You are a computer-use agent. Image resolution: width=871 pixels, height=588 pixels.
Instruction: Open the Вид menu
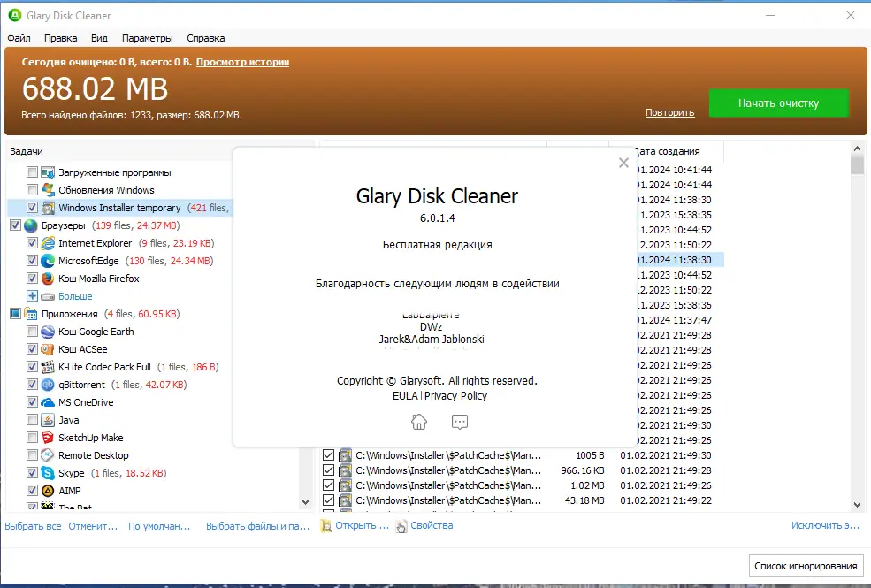pos(99,38)
